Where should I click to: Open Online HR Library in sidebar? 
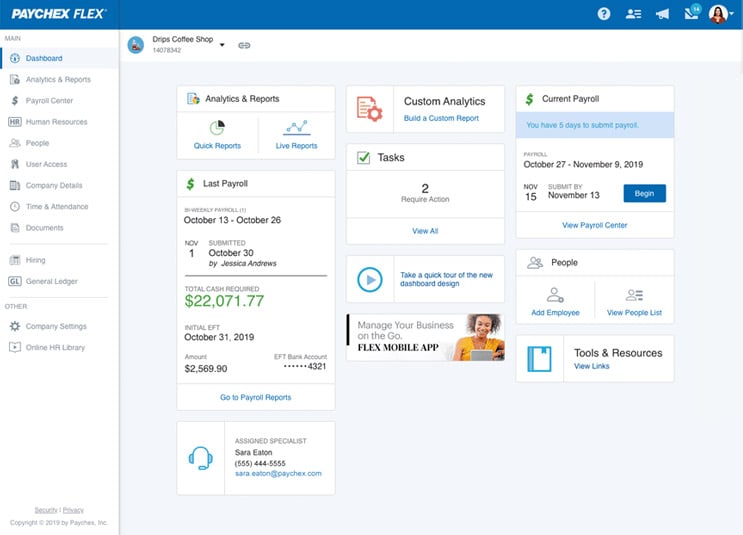coord(60,347)
